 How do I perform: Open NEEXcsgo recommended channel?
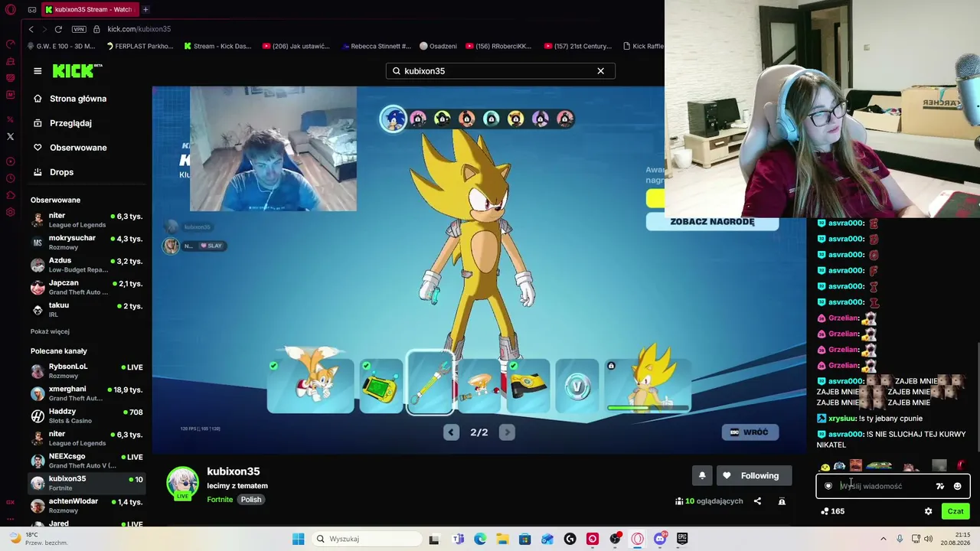pos(86,461)
